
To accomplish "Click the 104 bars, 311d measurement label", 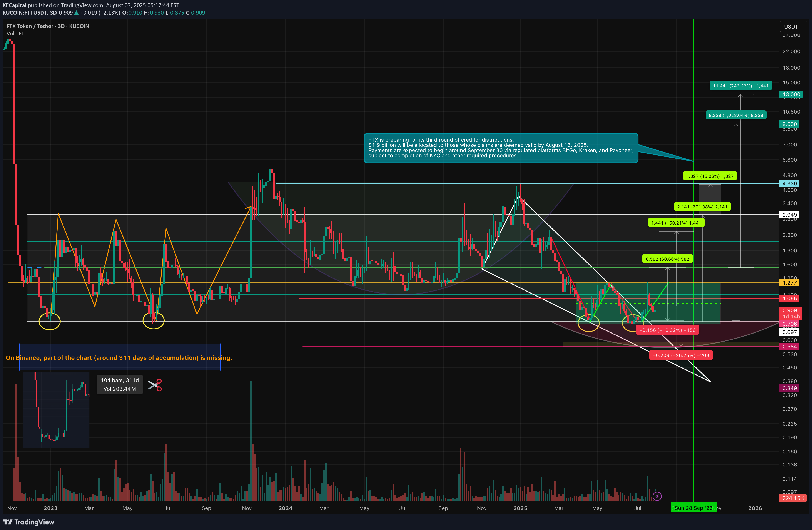I will pos(120,385).
